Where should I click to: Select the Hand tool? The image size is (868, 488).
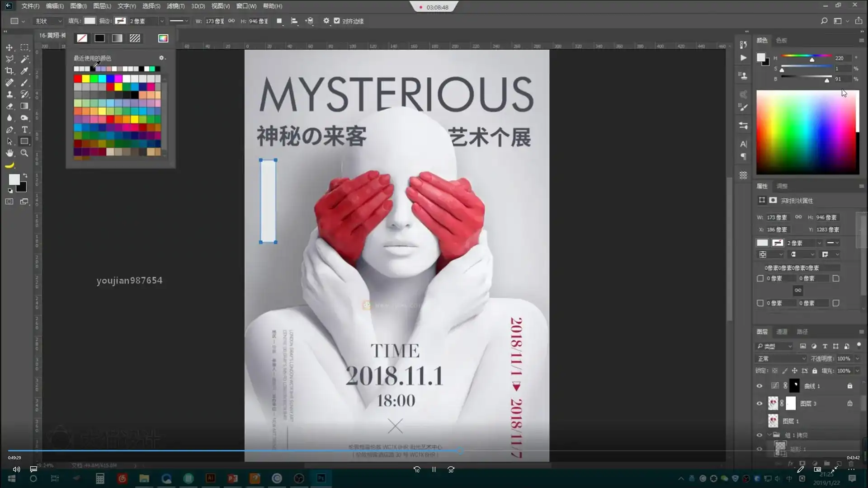pos(9,153)
